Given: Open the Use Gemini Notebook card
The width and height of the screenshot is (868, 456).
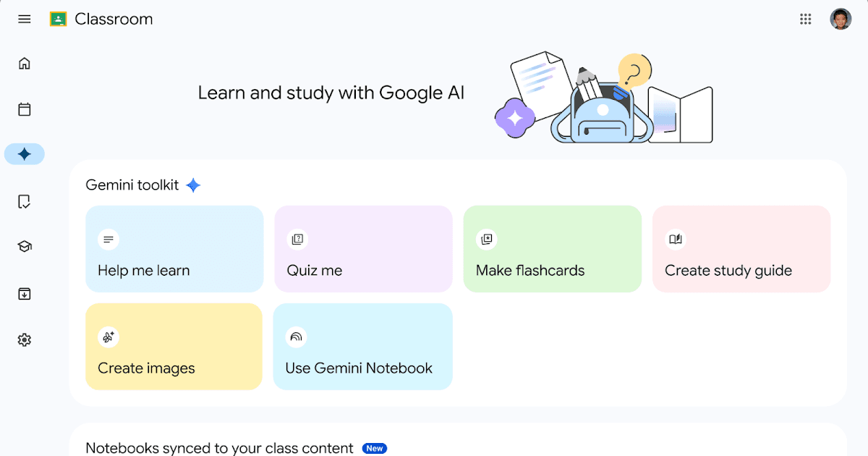Looking at the screenshot, I should point(363,347).
